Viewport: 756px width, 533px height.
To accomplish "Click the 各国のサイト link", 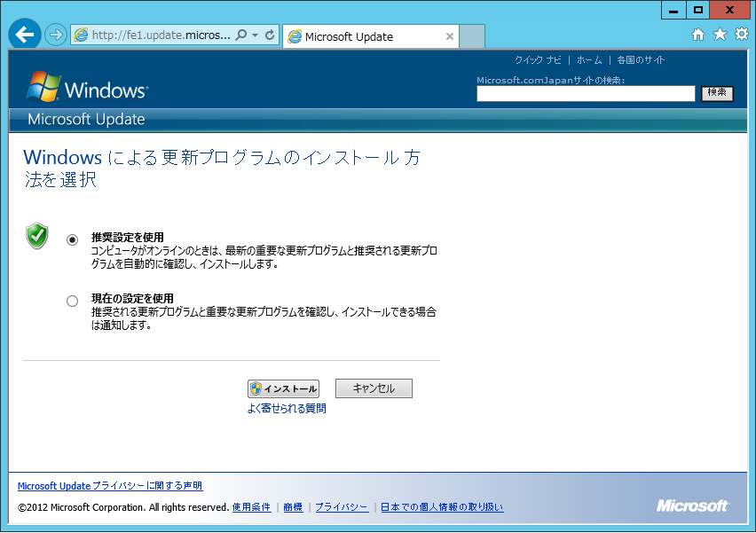I will point(641,60).
